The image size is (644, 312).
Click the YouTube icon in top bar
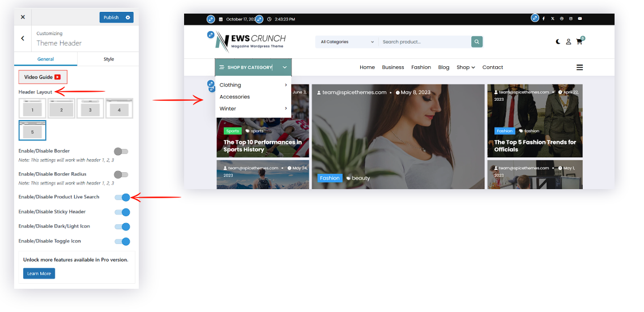tap(580, 19)
